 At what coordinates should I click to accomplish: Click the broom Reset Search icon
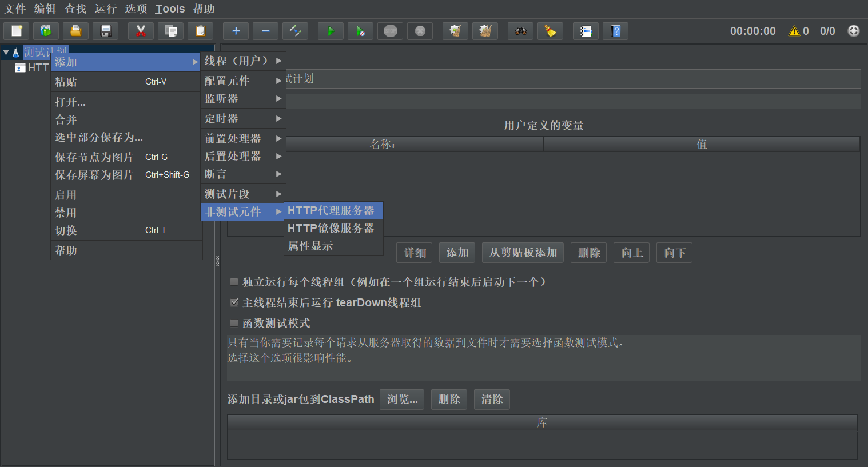pos(550,31)
